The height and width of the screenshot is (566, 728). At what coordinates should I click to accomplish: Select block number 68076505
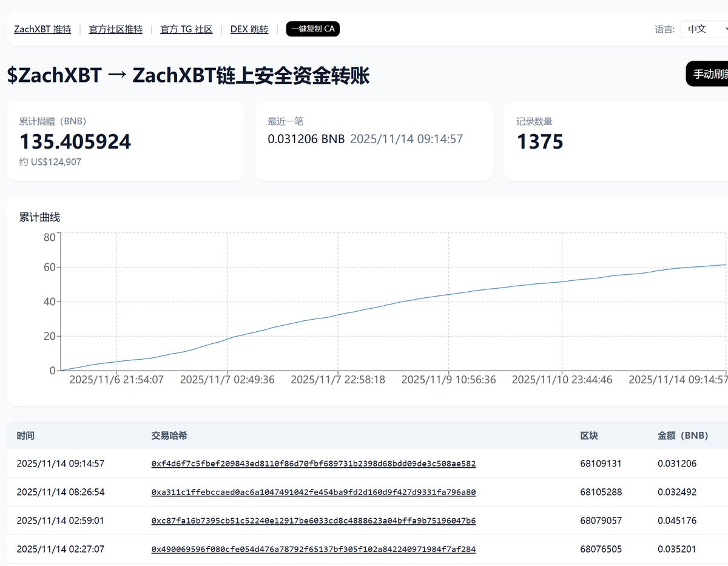[601, 549]
